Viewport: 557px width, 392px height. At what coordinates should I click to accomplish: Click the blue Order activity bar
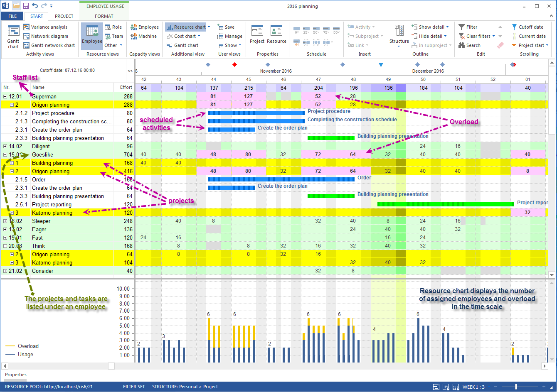tap(281, 179)
